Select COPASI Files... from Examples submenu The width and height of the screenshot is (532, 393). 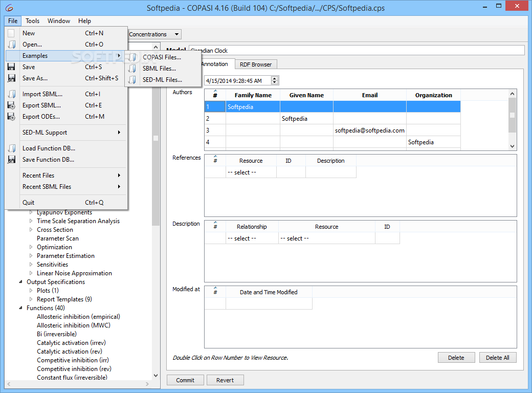(163, 57)
